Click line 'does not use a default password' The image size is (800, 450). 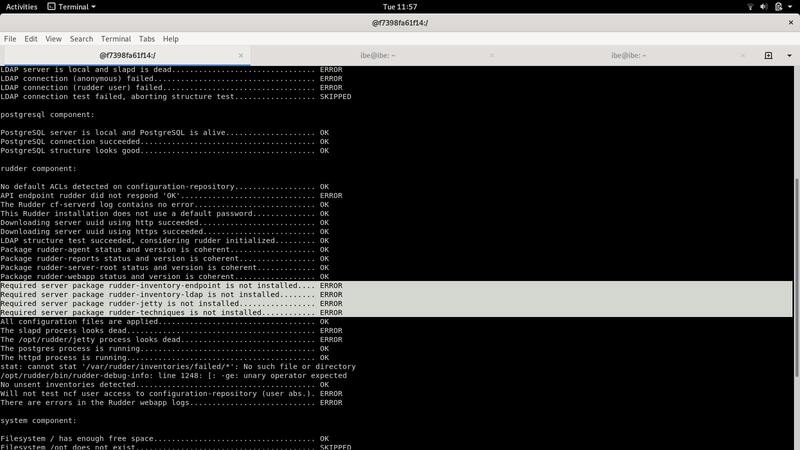coord(164,213)
